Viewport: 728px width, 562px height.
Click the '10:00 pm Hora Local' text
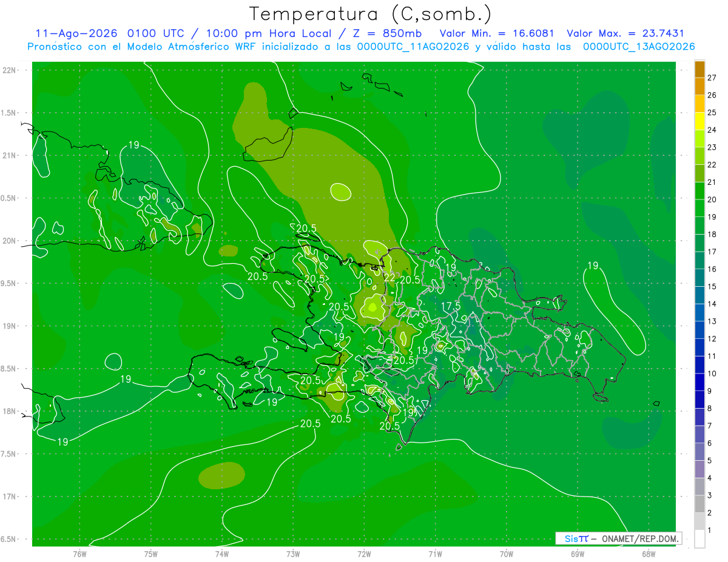click(x=269, y=33)
